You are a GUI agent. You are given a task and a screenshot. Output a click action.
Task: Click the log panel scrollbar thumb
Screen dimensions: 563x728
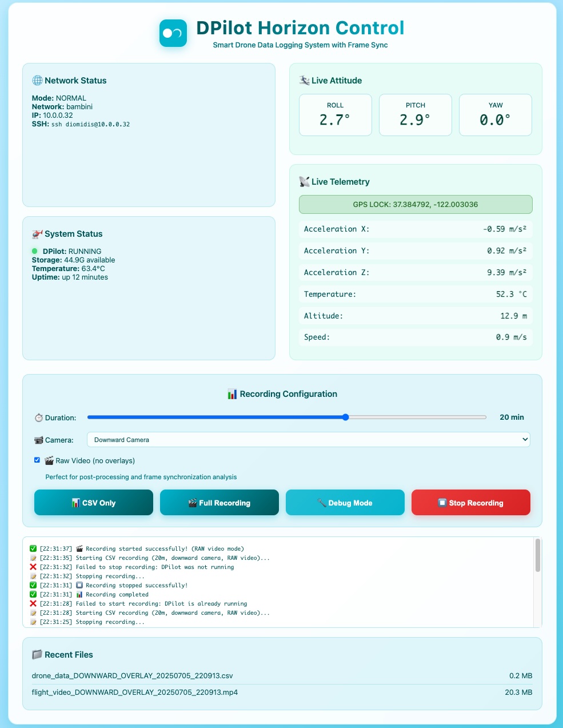pos(538,555)
